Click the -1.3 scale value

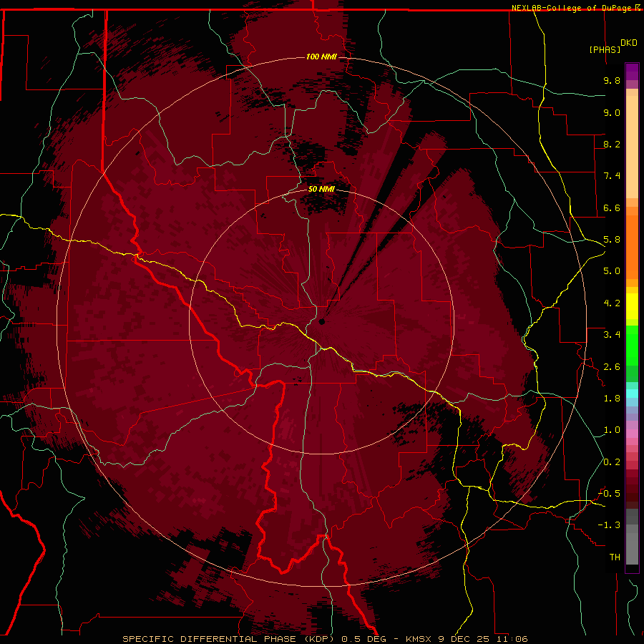pos(609,525)
